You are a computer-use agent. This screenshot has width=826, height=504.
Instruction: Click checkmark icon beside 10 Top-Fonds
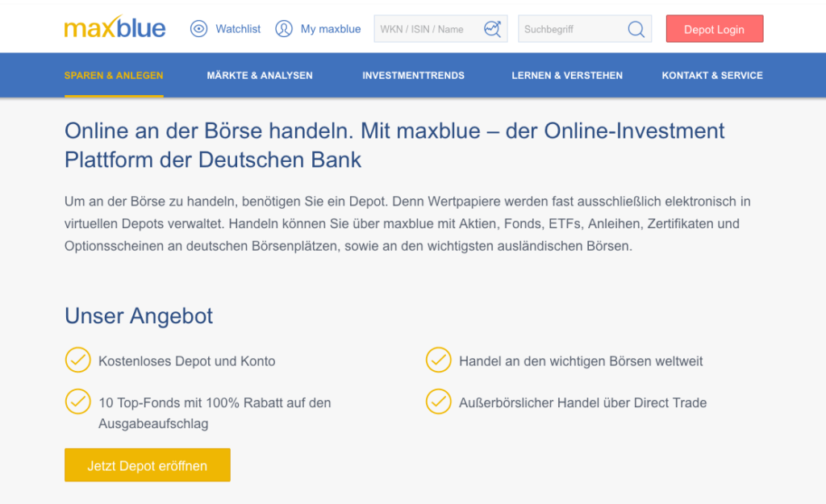[x=78, y=402]
